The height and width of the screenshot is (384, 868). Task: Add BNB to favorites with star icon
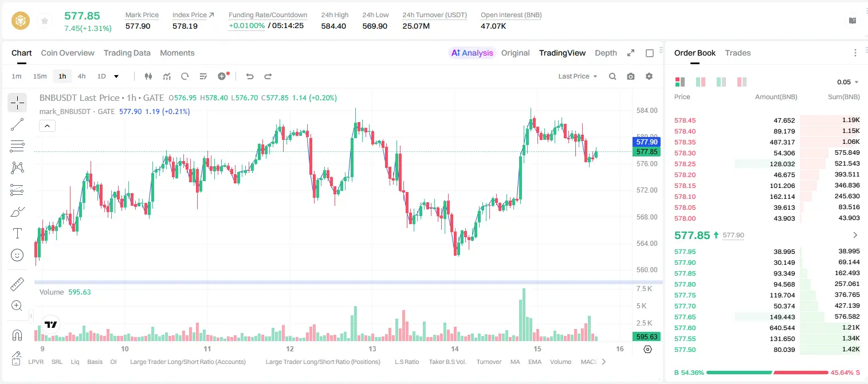tap(44, 21)
